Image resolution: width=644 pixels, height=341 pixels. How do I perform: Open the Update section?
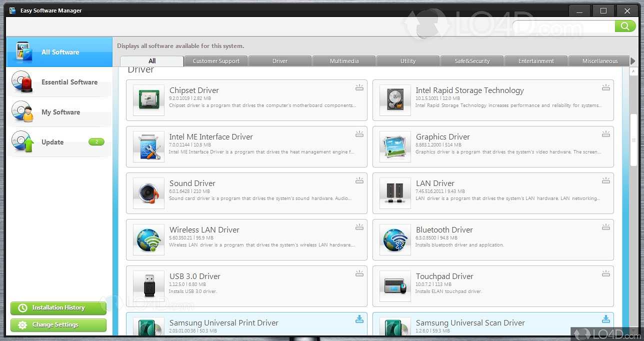pos(59,142)
